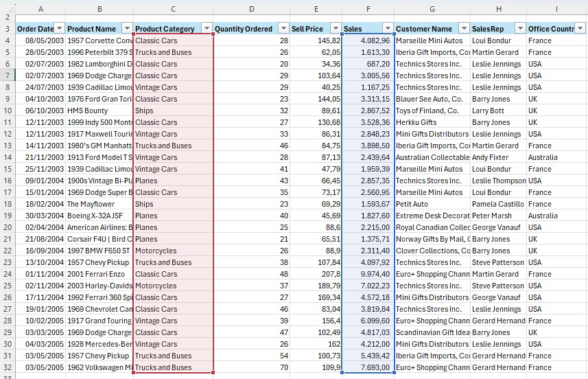The image size is (588, 379).
Task: Open the Product Name filter dropdown
Action: pyautogui.click(x=126, y=29)
